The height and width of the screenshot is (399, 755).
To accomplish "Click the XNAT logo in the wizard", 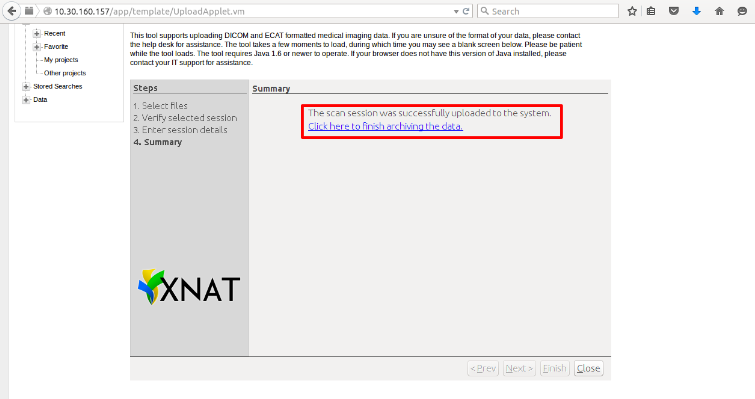I will click(x=189, y=287).
